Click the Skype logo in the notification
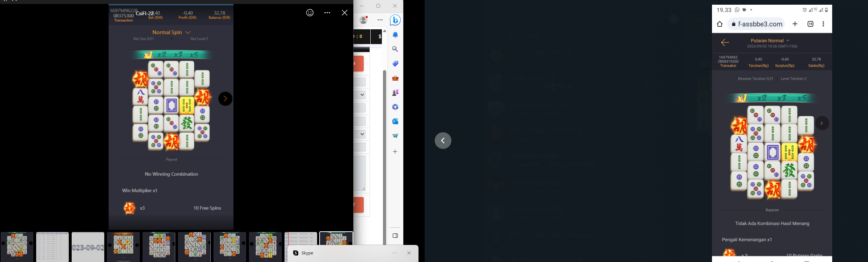This screenshot has height=262, width=868. (296, 253)
